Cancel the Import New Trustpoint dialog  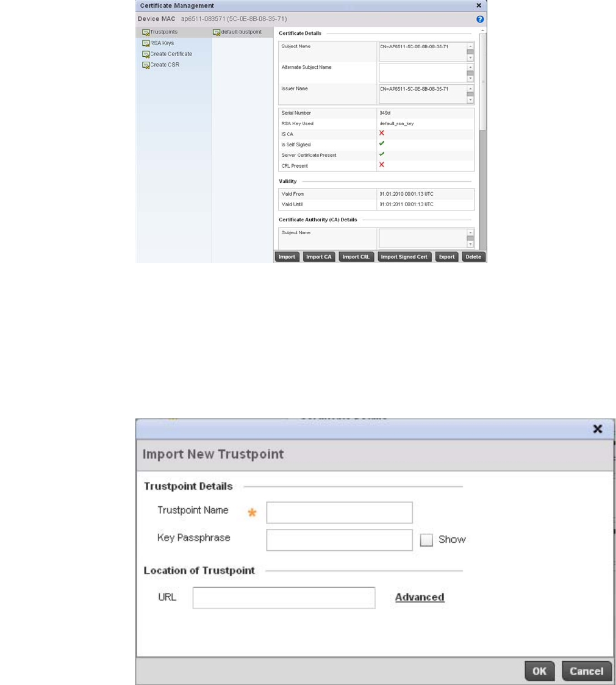(586, 671)
